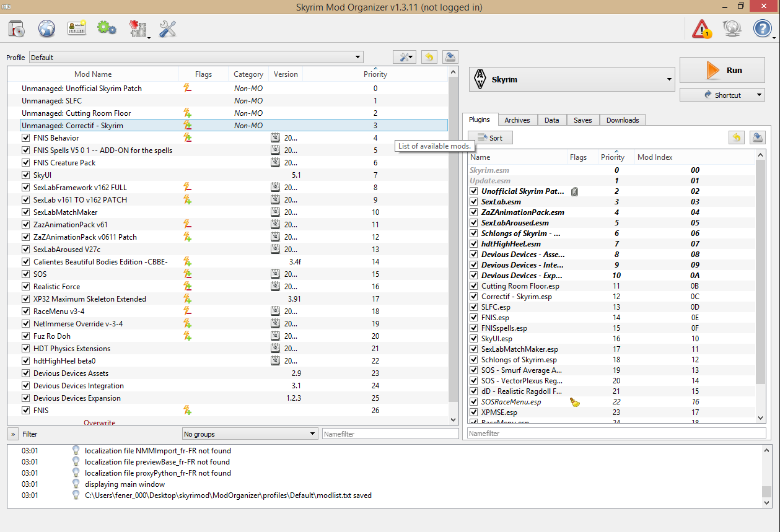780x532 pixels.
Task: Click the Sort button in Plugins panel
Action: point(490,137)
